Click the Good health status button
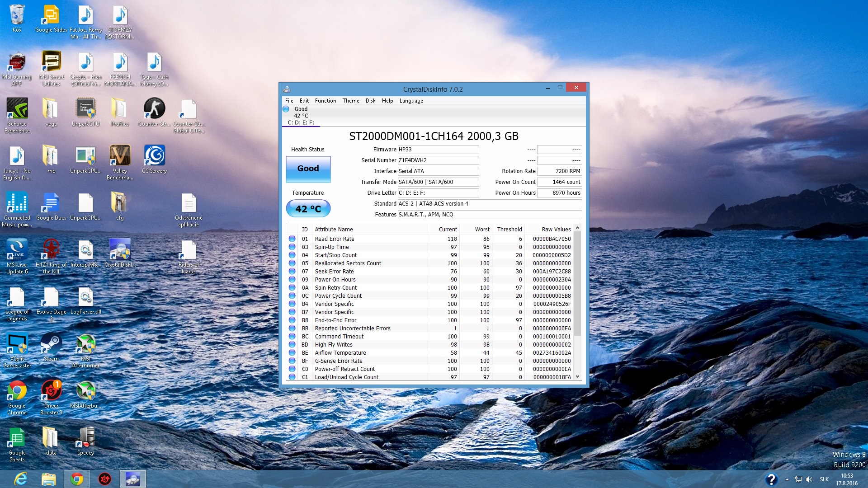Viewport: 868px width, 488px height. [x=308, y=169]
